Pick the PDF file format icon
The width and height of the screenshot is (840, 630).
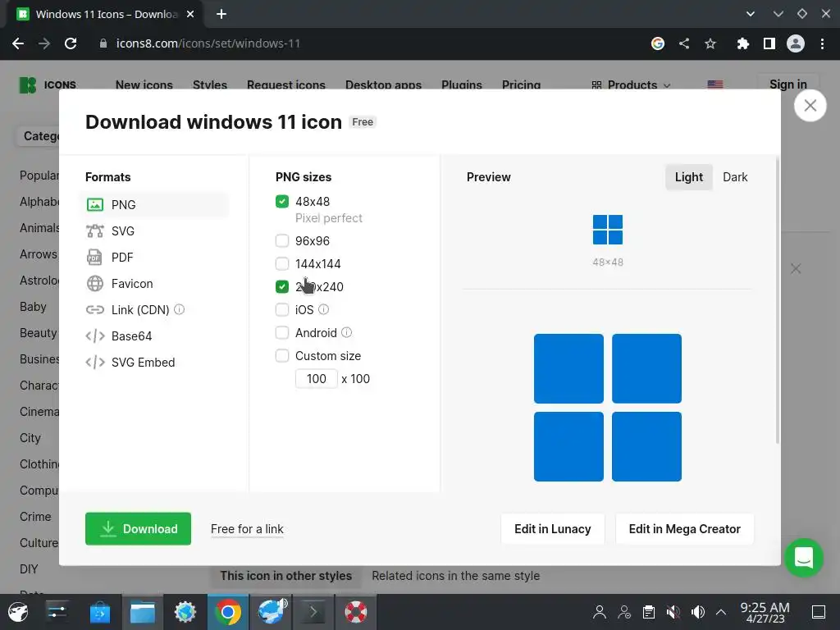(x=94, y=257)
